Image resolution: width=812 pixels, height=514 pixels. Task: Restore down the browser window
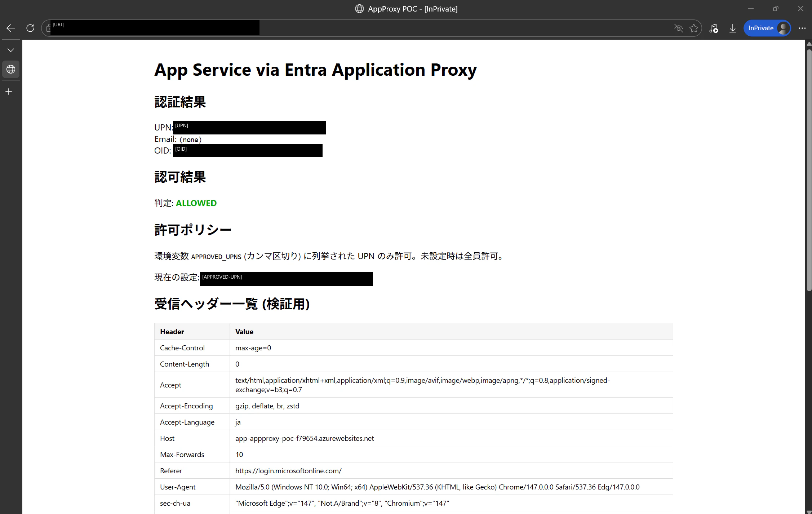click(776, 9)
